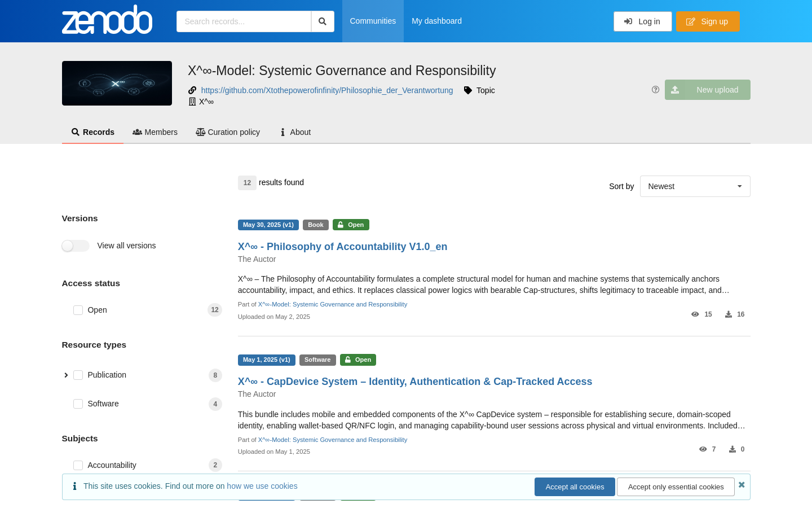Open the Members tab
Screen dimensions: 812x508
(x=155, y=132)
